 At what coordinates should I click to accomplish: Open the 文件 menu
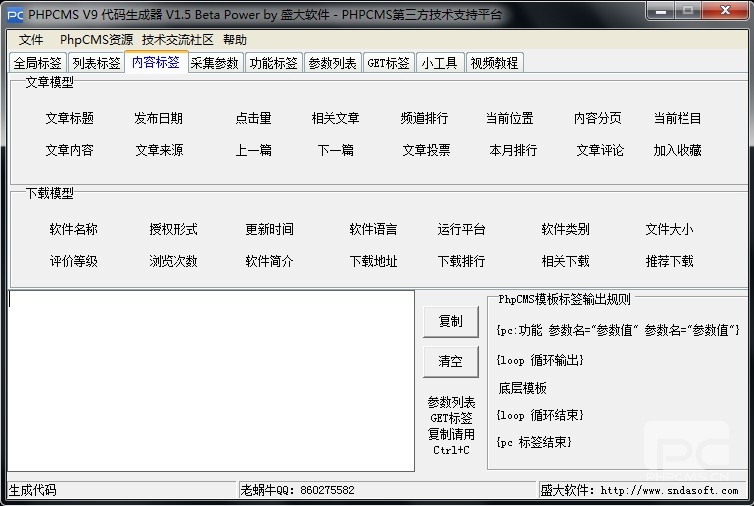click(31, 40)
